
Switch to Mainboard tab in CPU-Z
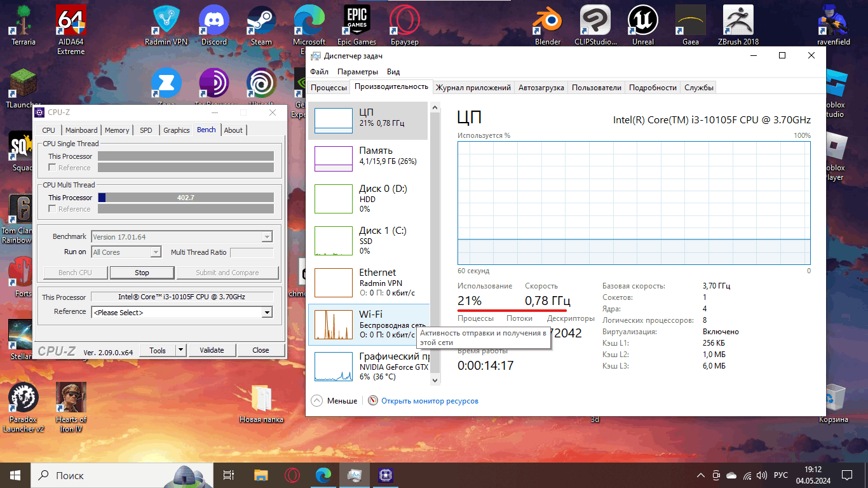point(81,130)
